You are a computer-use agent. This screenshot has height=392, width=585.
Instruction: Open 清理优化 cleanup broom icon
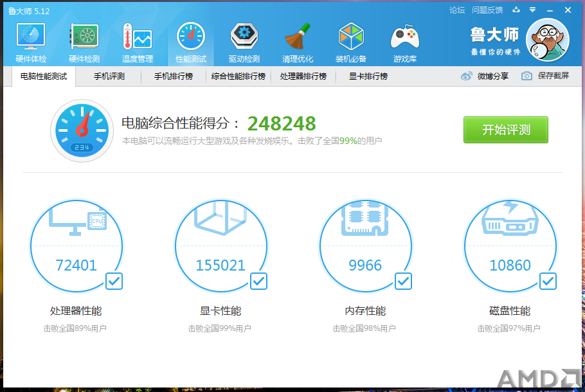pyautogui.click(x=298, y=42)
